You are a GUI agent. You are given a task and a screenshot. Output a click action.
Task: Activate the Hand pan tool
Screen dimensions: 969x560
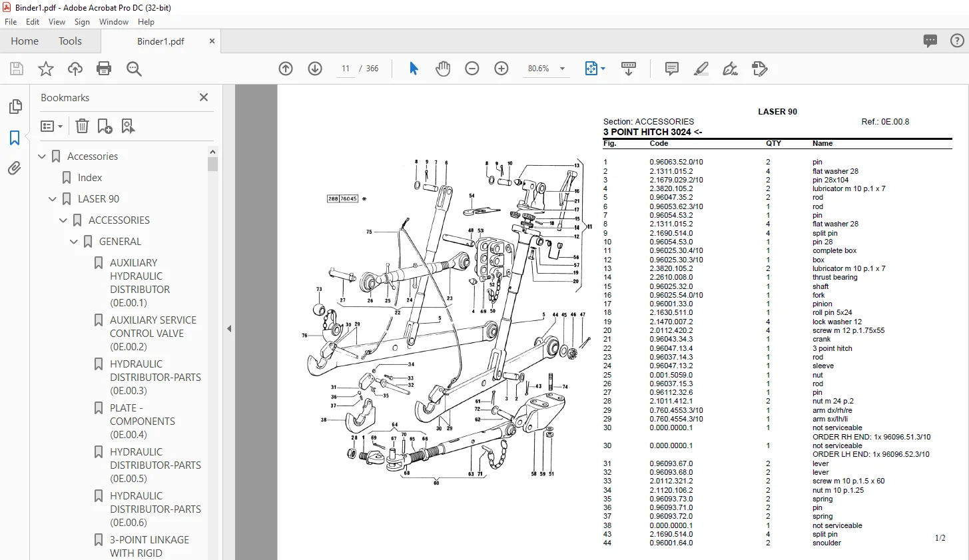[x=443, y=69]
